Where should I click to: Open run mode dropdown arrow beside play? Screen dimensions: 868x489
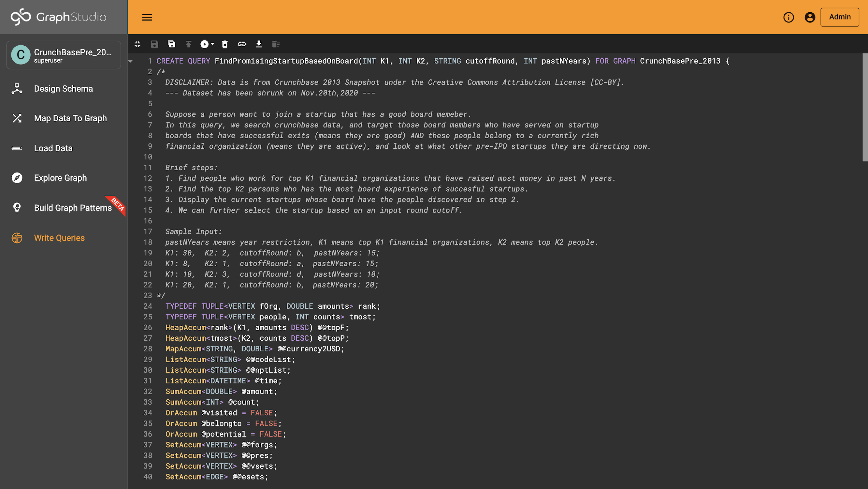(213, 44)
